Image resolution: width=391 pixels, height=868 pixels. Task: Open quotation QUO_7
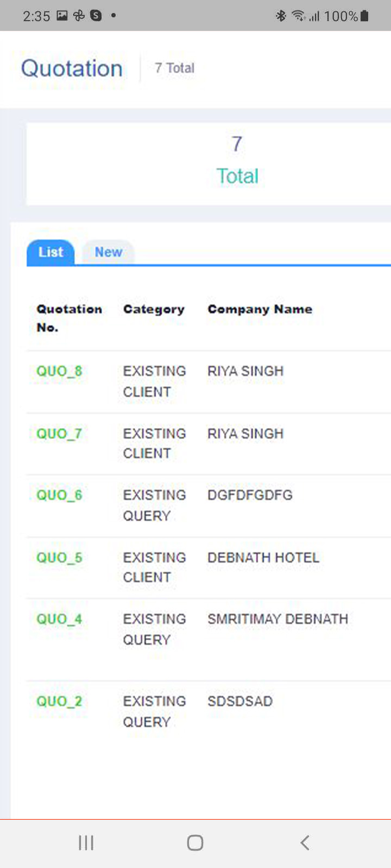[59, 434]
